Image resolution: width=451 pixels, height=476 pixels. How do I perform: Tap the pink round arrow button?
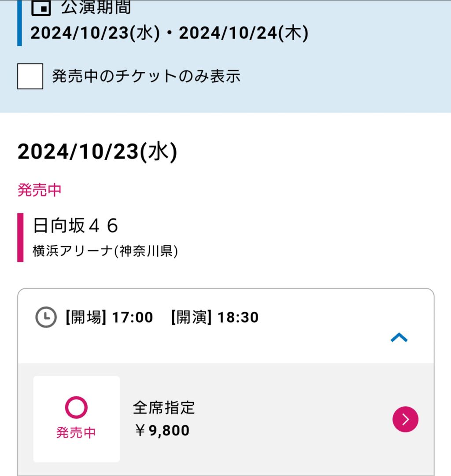[406, 419]
